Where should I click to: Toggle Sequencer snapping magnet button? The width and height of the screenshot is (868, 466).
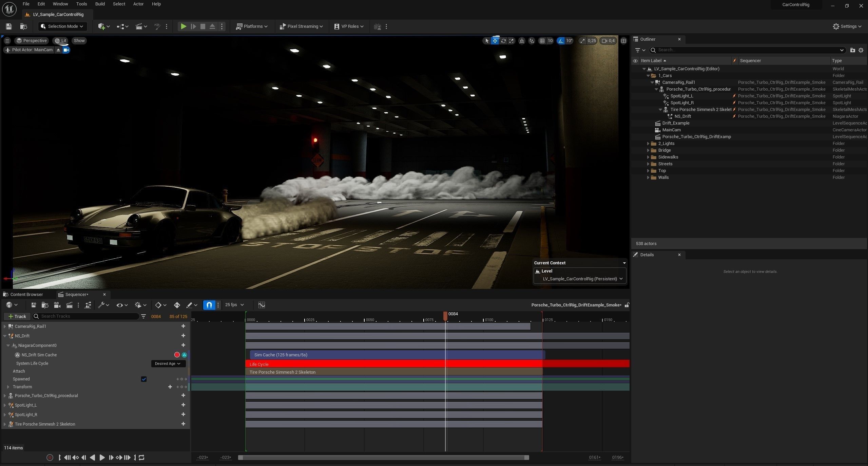[209, 305]
